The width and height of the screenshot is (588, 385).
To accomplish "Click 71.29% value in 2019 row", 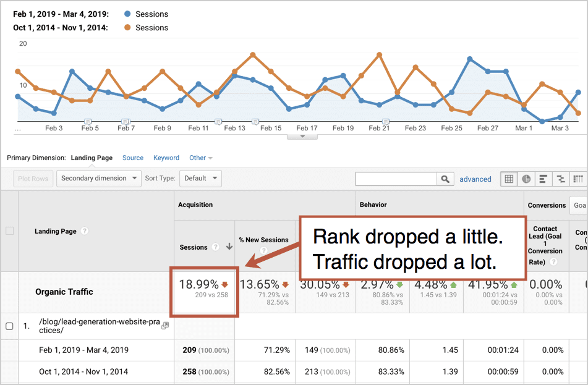I will click(x=277, y=350).
